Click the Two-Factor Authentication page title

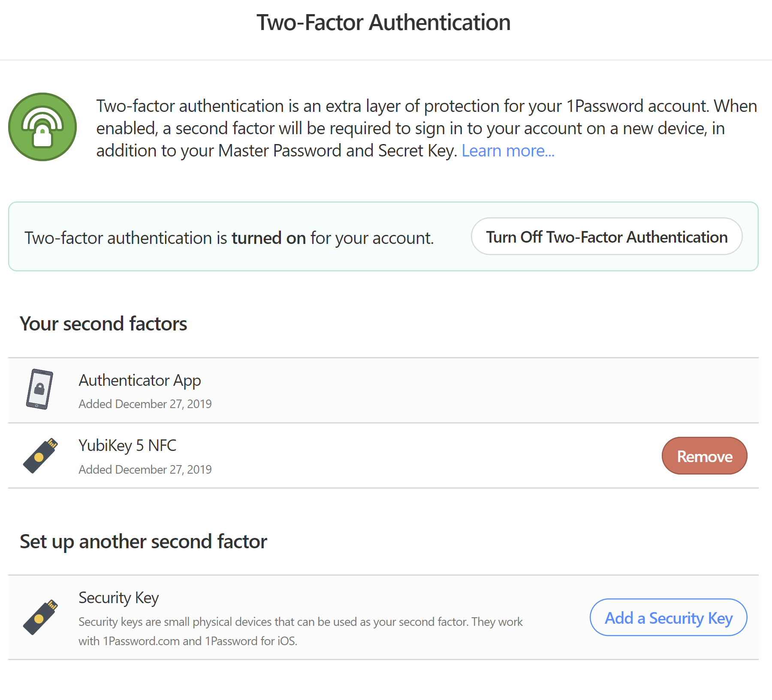pyautogui.click(x=383, y=22)
